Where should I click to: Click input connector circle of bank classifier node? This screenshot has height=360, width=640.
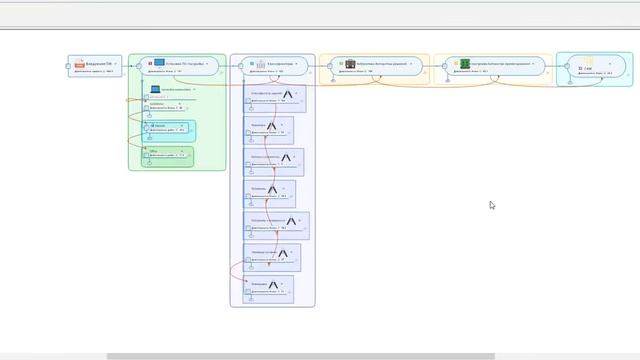[240, 66]
